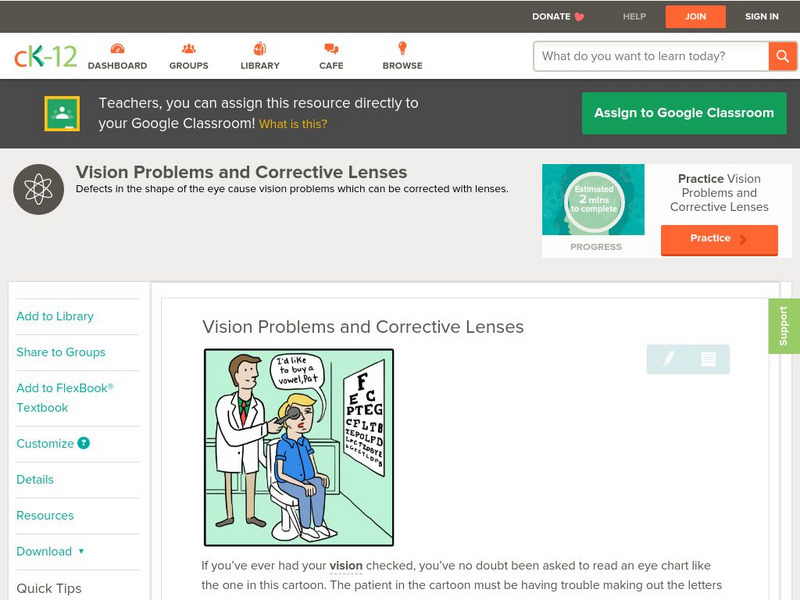
Task: Click Assign to Google Classroom
Action: coord(683,113)
